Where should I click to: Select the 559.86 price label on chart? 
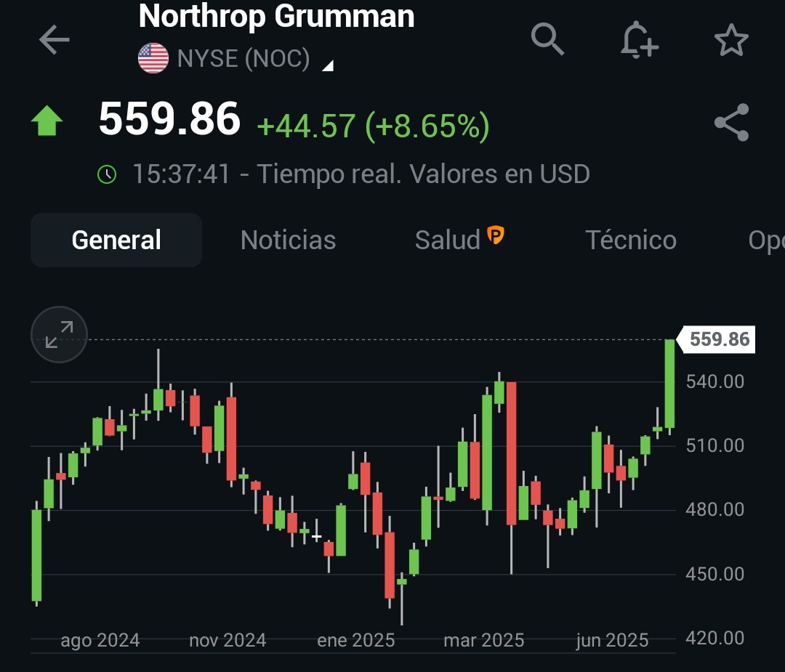coord(716,339)
